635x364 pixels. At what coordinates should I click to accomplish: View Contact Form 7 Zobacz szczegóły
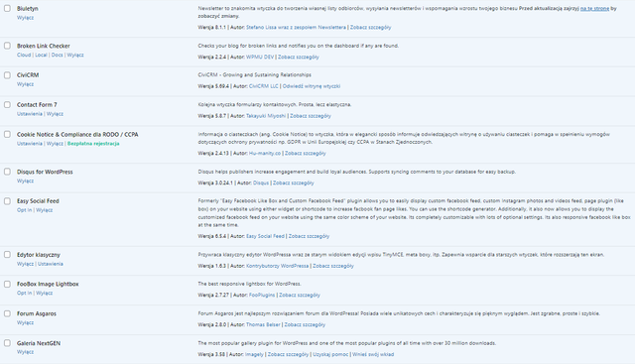tap(311, 116)
